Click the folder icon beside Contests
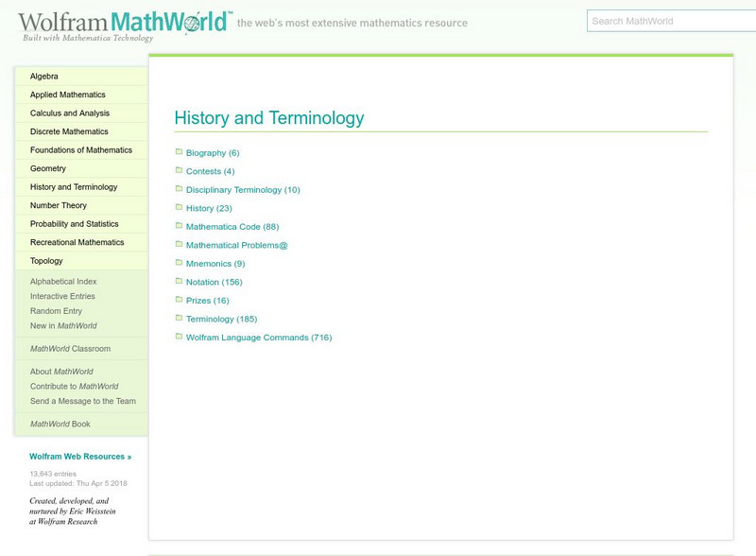The image size is (756, 556). (x=179, y=170)
